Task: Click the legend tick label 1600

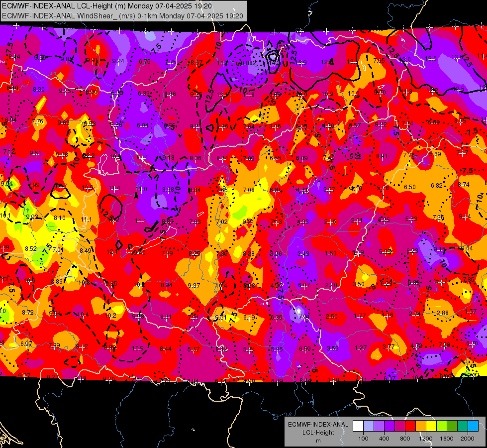Action: (x=447, y=439)
